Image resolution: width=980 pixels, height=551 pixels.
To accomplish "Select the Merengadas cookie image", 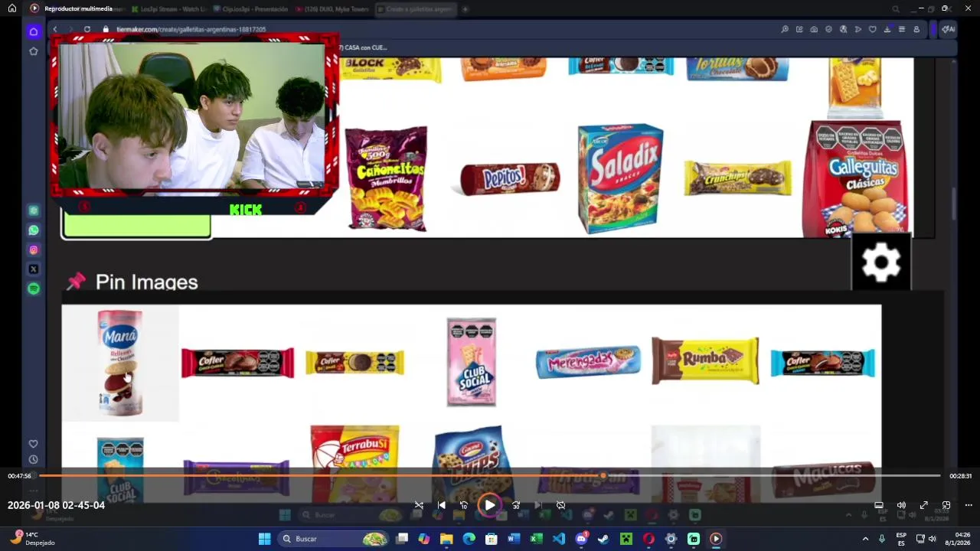I will point(588,362).
